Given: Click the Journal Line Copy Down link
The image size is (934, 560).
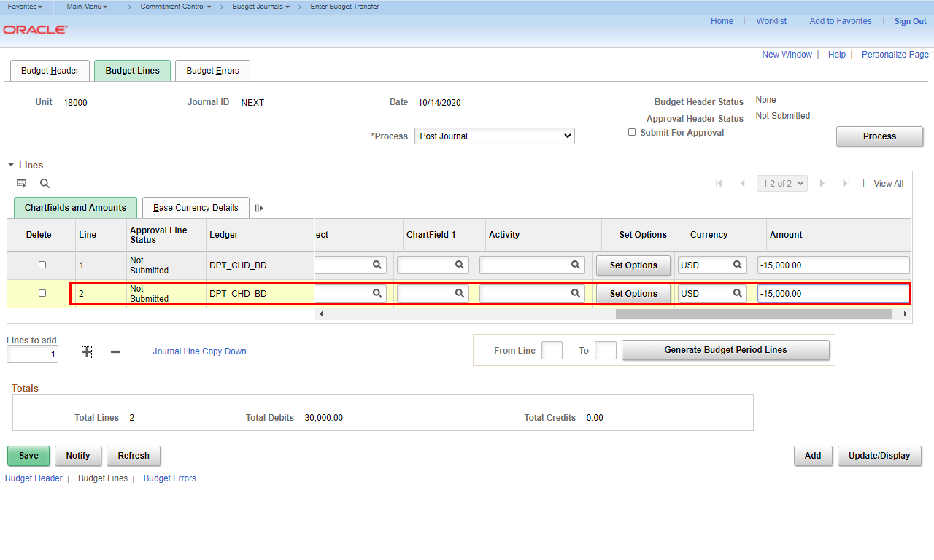Looking at the screenshot, I should [x=199, y=351].
